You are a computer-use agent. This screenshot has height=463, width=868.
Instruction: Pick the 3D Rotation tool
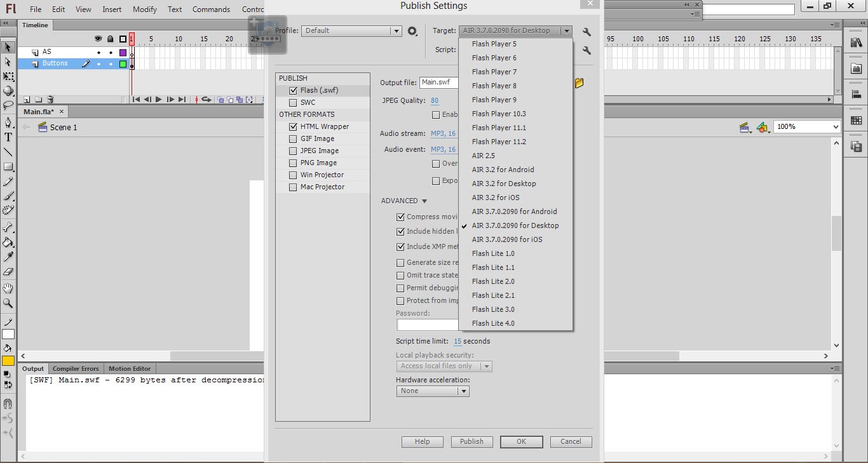pos(8,91)
